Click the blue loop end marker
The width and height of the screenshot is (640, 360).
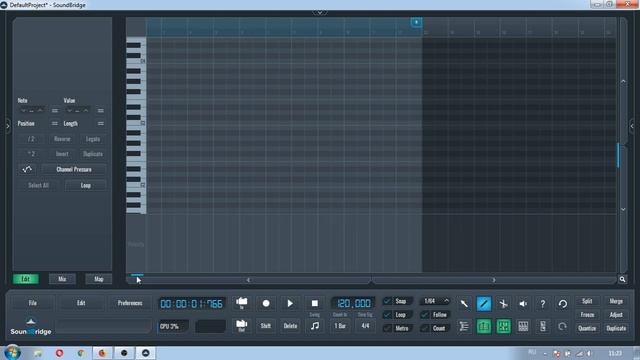[416, 22]
